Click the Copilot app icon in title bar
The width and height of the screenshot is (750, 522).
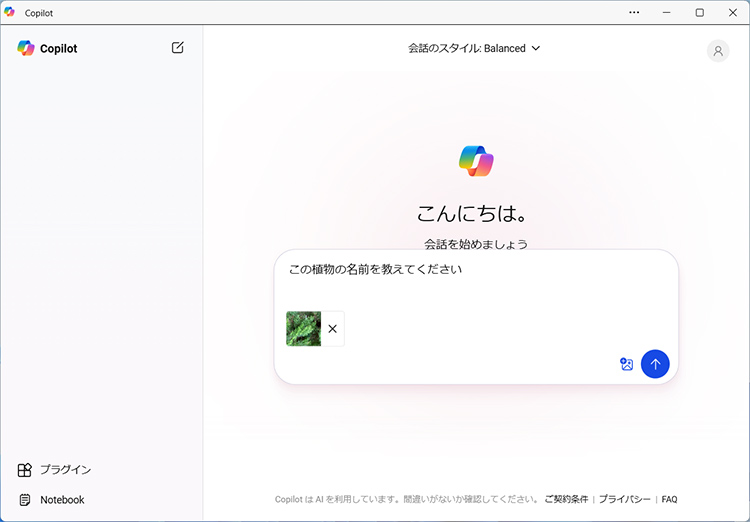pos(10,12)
